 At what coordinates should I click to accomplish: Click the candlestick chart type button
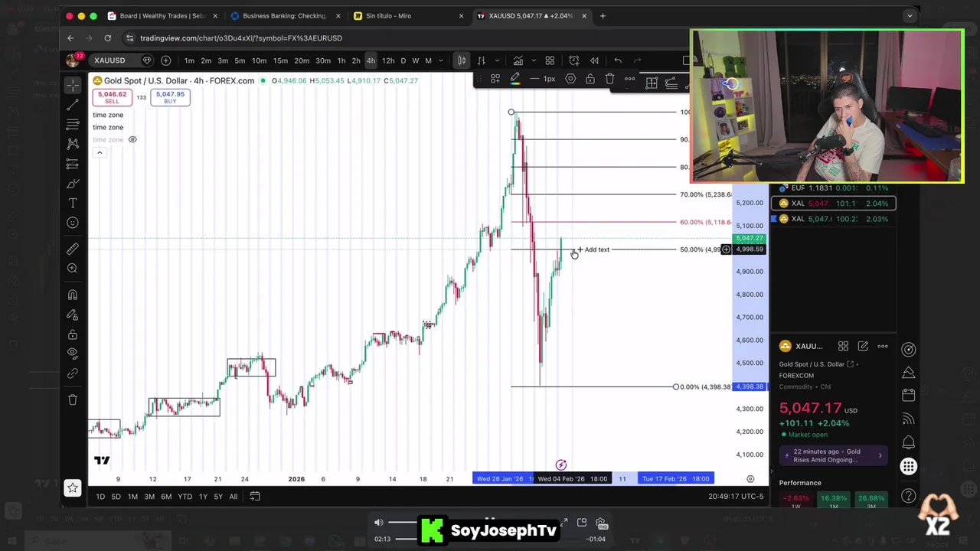462,60
